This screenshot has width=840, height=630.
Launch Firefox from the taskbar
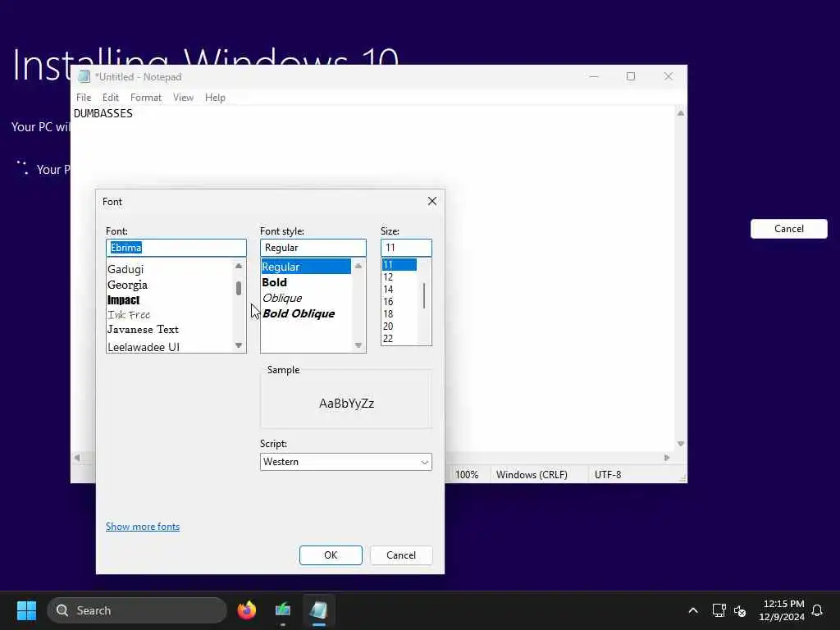[246, 610]
